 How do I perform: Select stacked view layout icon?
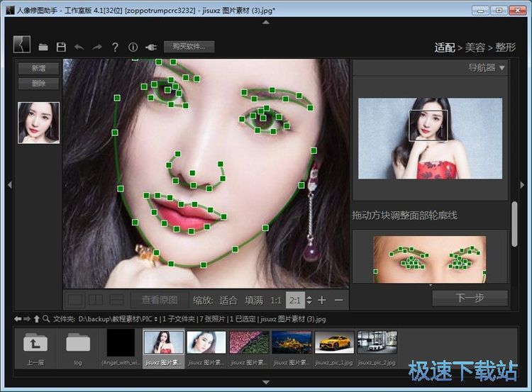point(117,300)
